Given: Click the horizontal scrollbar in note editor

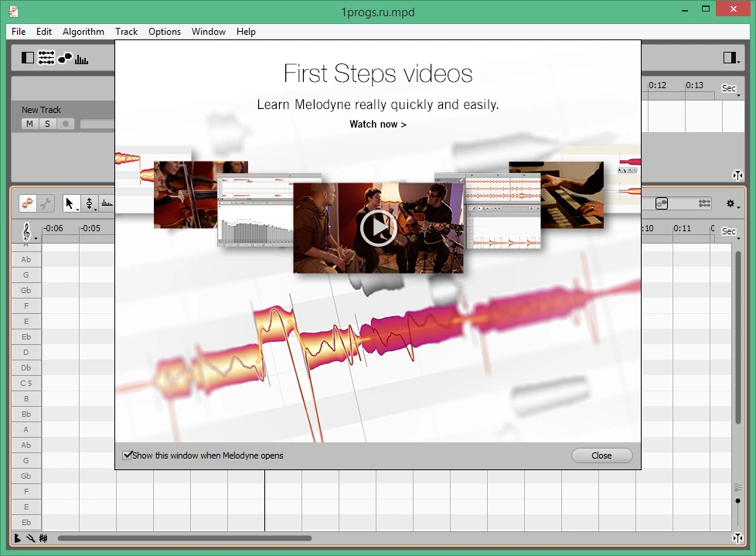Looking at the screenshot, I should click(185, 538).
